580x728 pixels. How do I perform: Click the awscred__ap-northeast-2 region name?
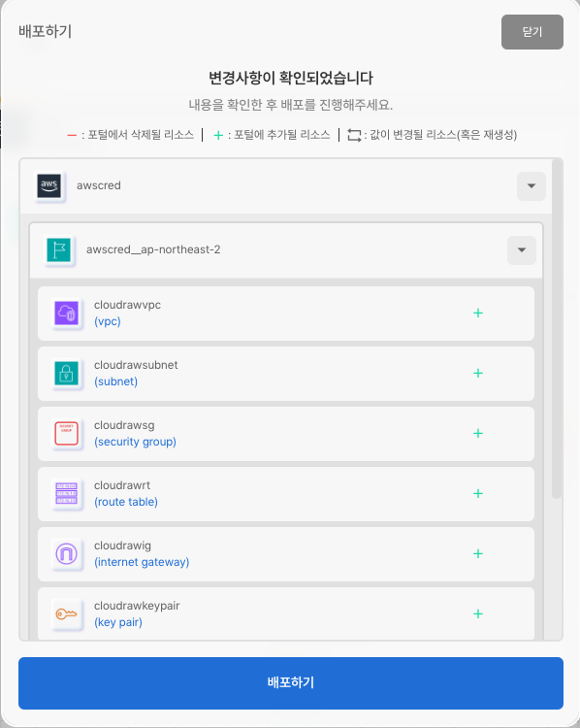153,249
